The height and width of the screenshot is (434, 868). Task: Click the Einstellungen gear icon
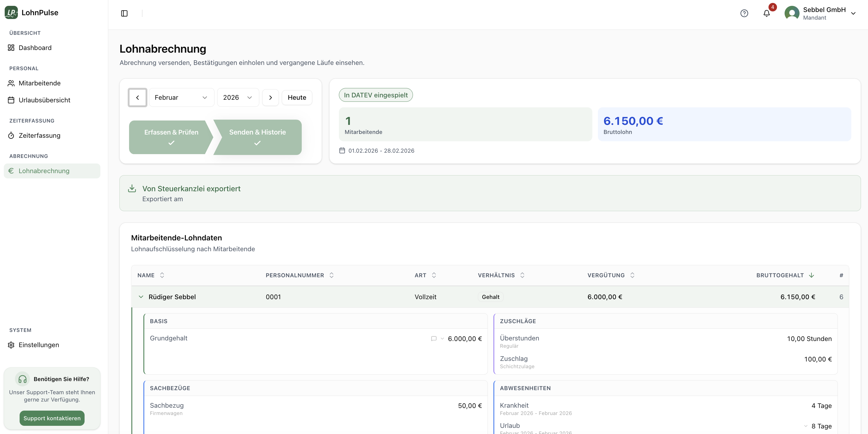pos(11,345)
